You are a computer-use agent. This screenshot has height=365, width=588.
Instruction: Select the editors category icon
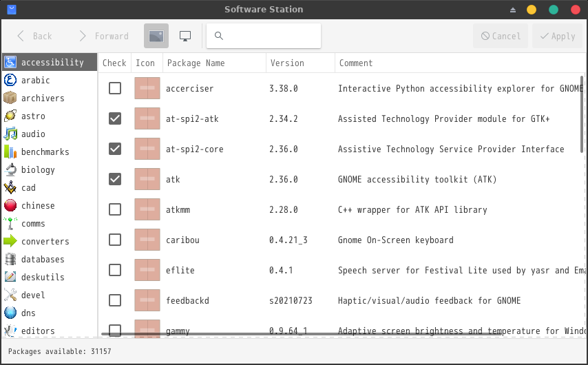pyautogui.click(x=10, y=331)
